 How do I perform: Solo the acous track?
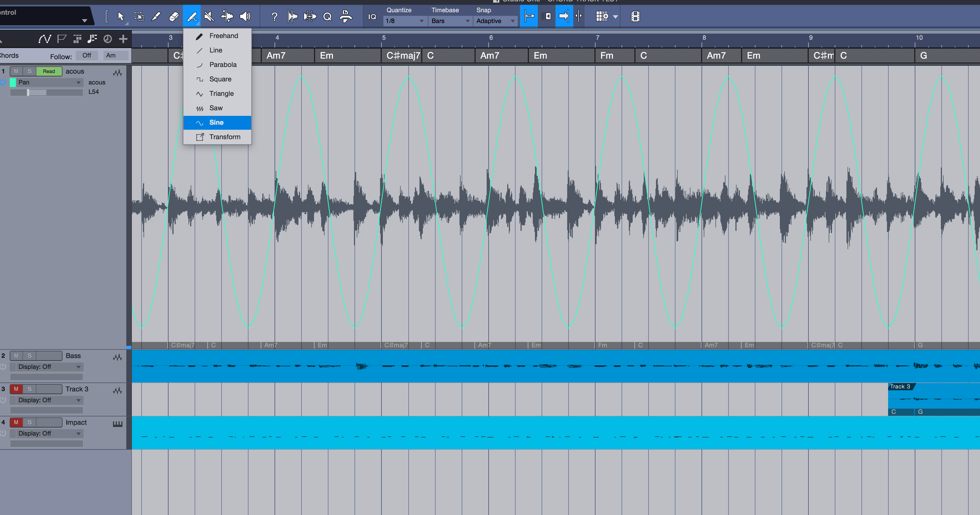point(29,71)
